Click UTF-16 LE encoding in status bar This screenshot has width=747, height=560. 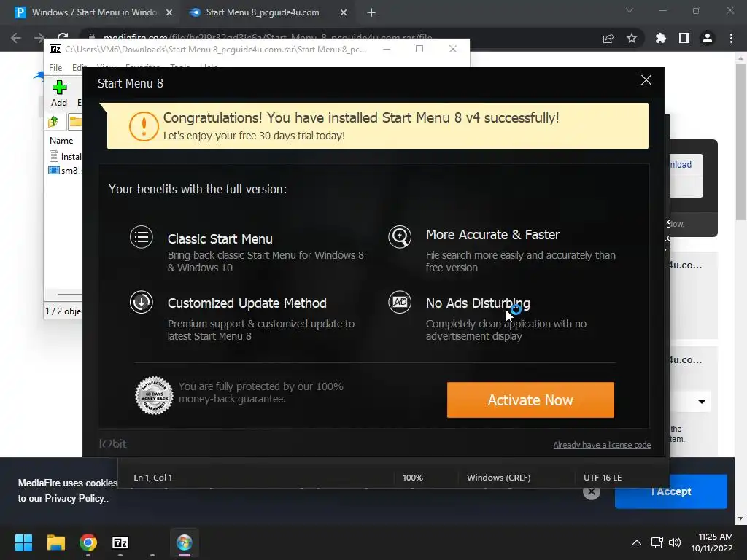[x=602, y=478]
